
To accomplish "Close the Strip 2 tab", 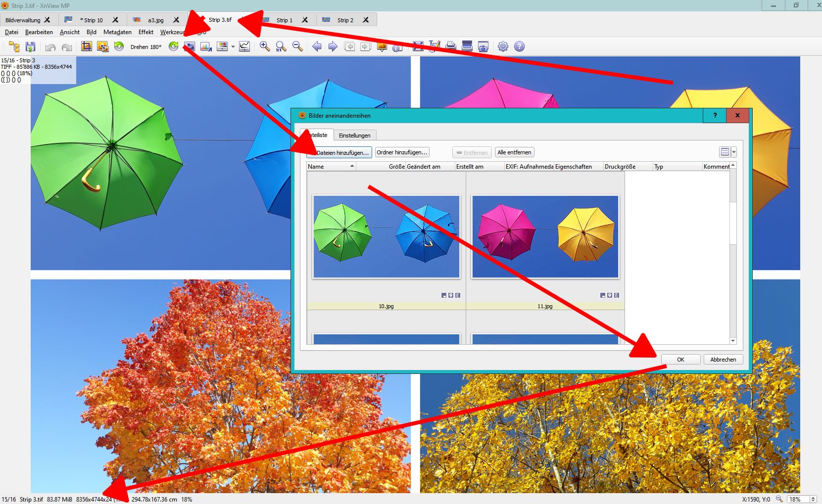I will 366,20.
